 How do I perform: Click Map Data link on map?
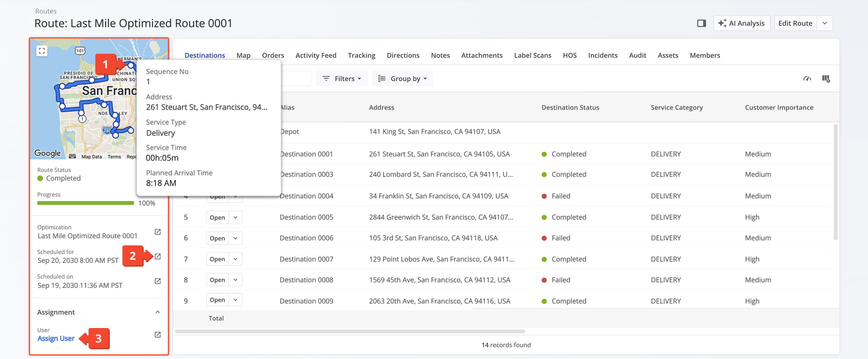92,157
